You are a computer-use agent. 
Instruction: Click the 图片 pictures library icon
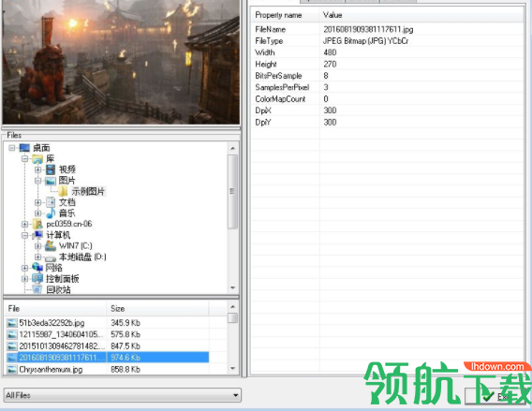coord(51,181)
